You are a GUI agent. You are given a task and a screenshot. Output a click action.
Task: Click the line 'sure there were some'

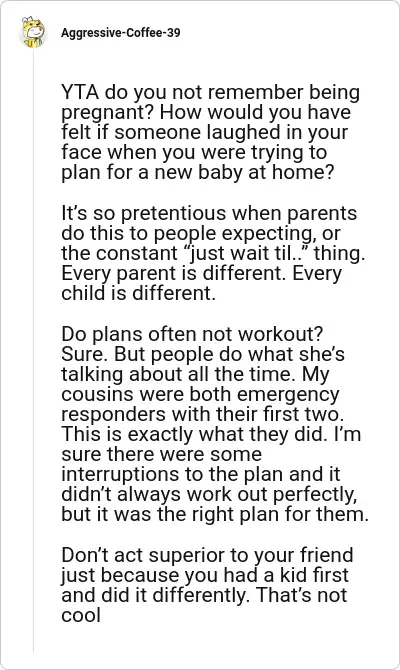point(162,454)
